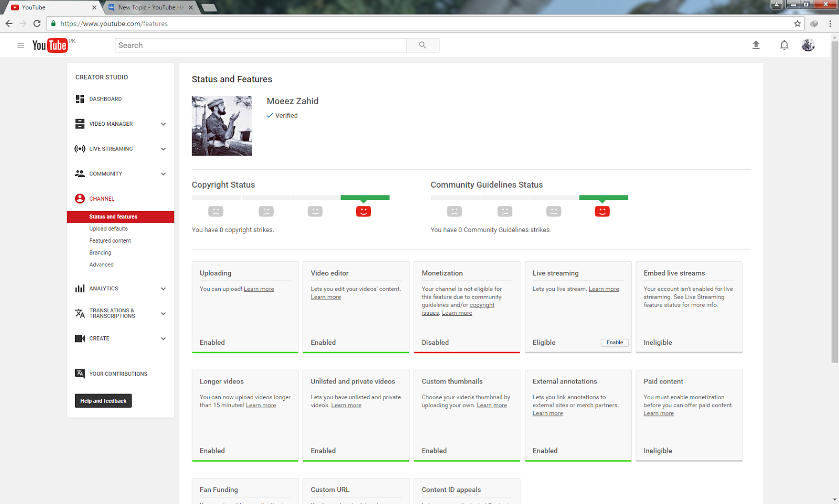This screenshot has height=504, width=839.
Task: Open the Chrome three-dot menu
Action: click(x=830, y=24)
